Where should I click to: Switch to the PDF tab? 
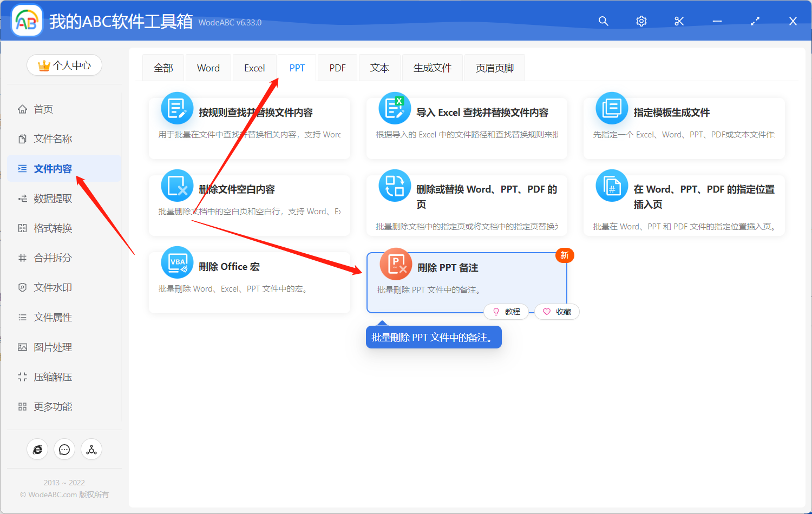click(337, 67)
